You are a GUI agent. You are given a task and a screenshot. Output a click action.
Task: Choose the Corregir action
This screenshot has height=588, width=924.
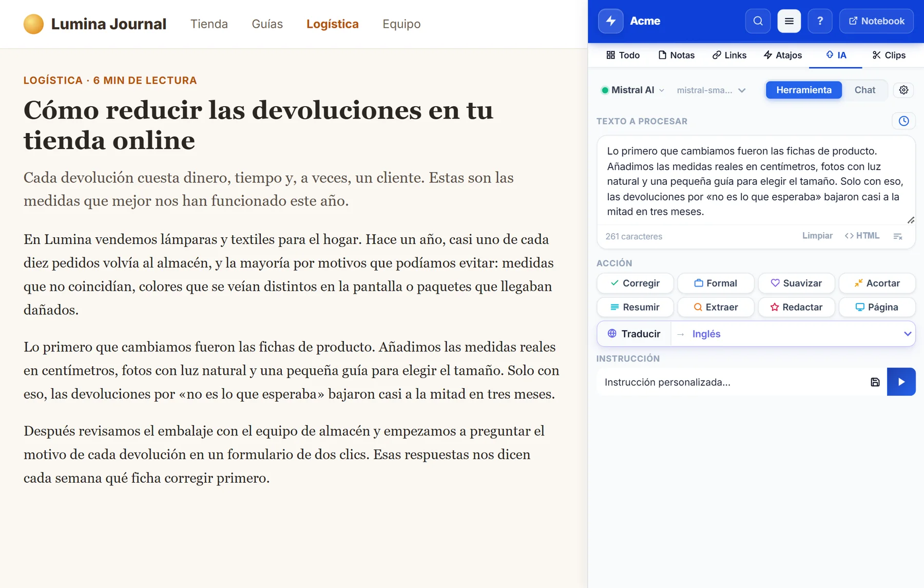635,283
